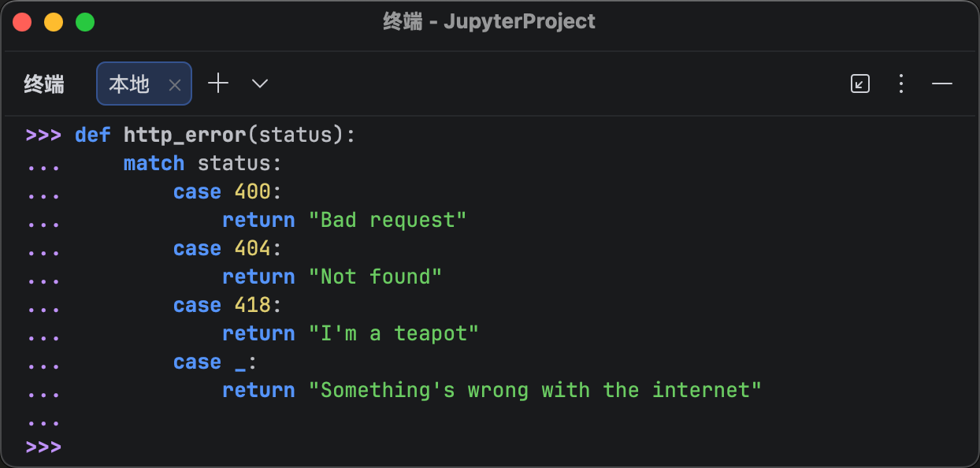Click the match keyword in the code
980x468 pixels.
point(154,163)
